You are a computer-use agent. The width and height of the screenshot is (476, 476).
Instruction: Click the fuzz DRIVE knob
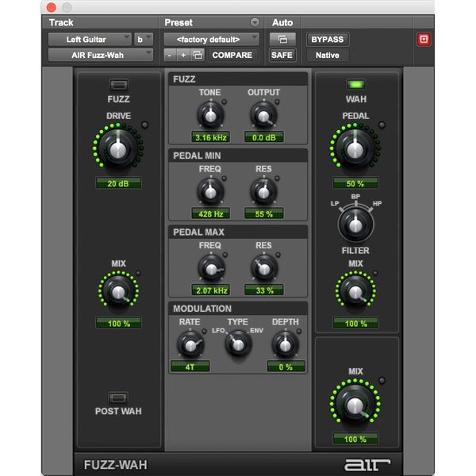(118, 149)
